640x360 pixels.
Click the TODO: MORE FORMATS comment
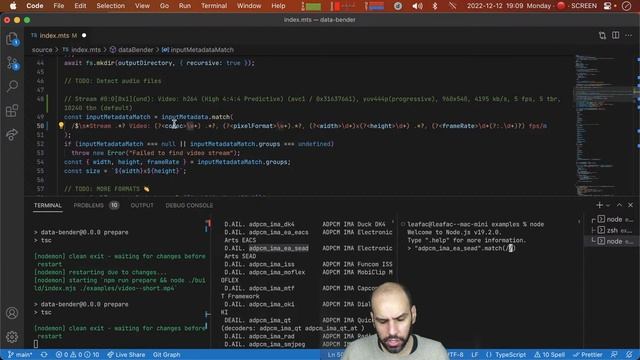point(107,189)
